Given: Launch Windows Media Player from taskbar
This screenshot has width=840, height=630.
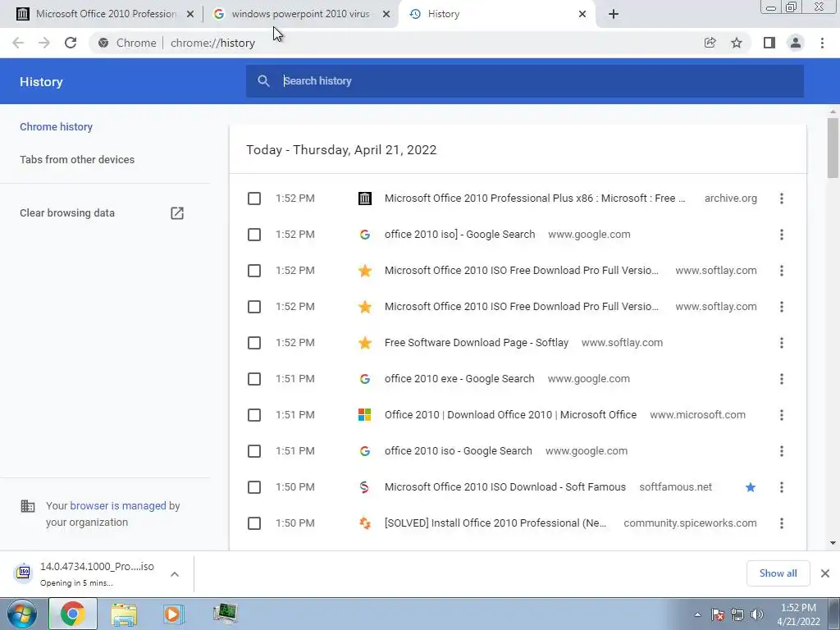Looking at the screenshot, I should (x=173, y=614).
